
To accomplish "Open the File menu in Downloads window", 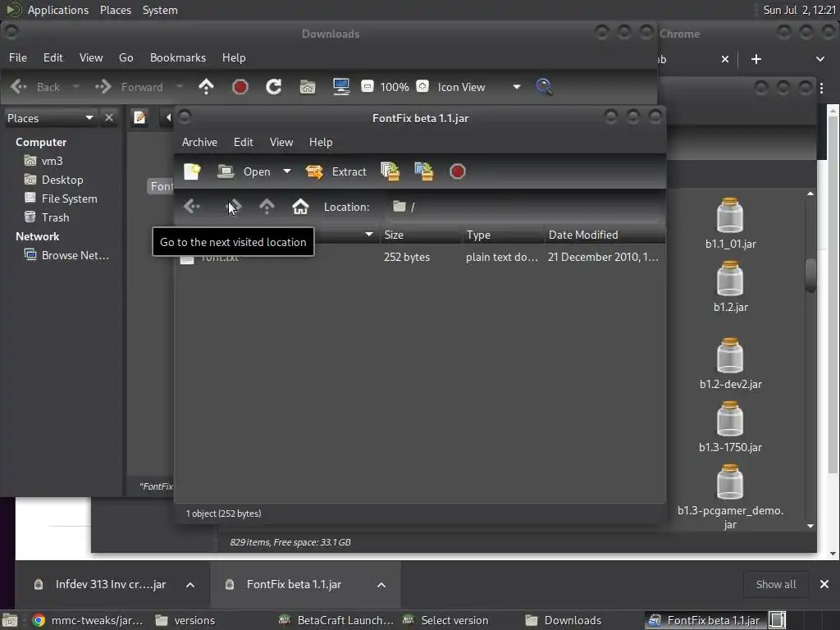I will click(x=18, y=57).
